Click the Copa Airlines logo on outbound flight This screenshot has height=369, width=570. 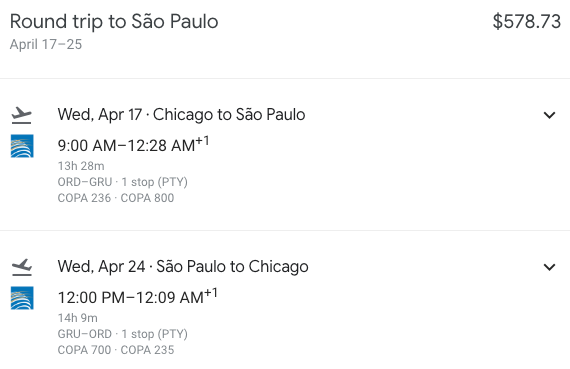[22, 146]
